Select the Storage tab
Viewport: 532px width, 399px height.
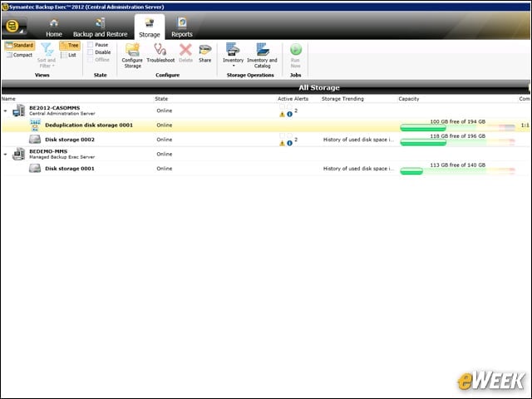click(x=150, y=27)
